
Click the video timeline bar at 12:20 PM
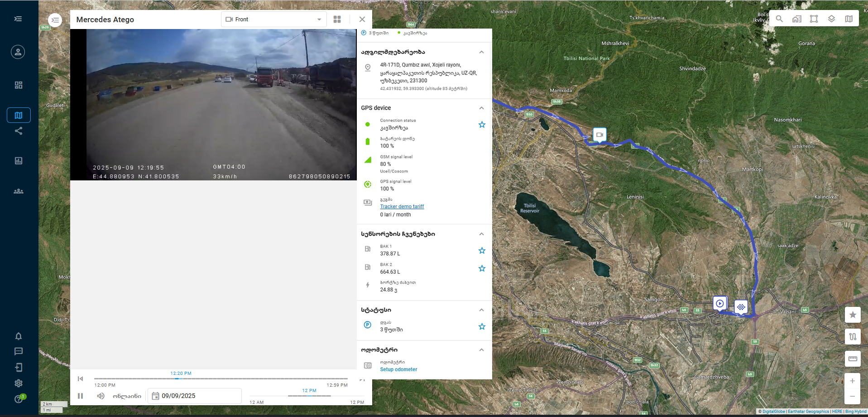177,378
